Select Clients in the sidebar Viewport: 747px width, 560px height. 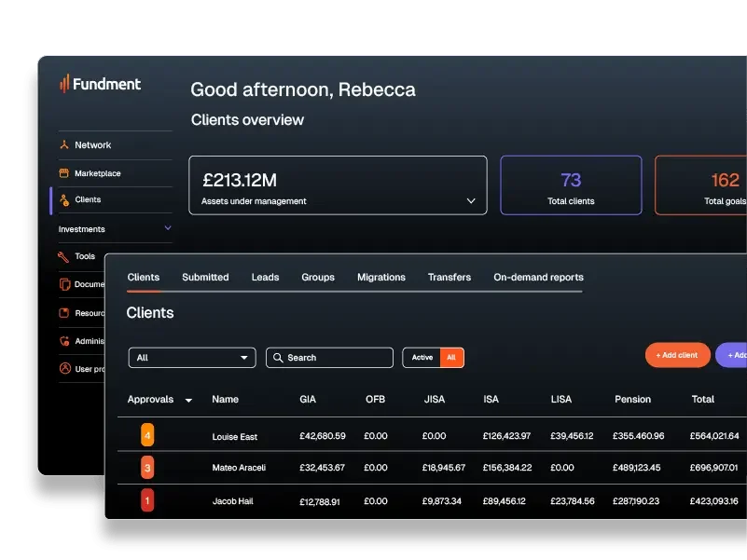[88, 199]
